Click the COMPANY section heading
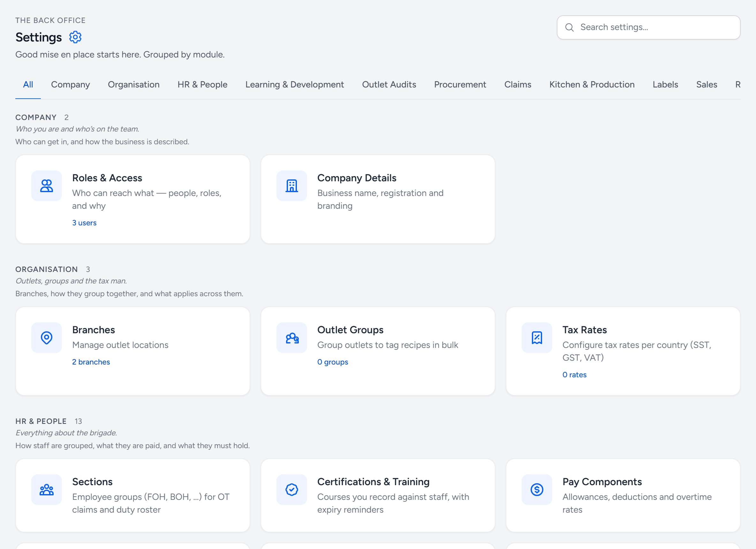This screenshot has width=756, height=549. point(36,117)
